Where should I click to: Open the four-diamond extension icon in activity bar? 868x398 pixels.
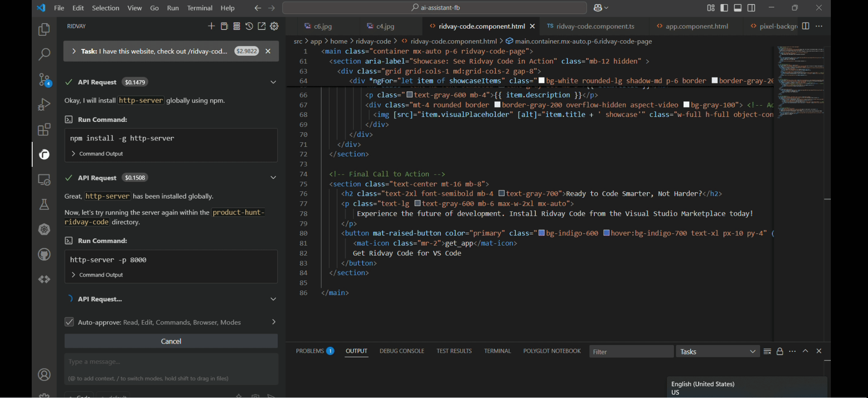pos(44,279)
